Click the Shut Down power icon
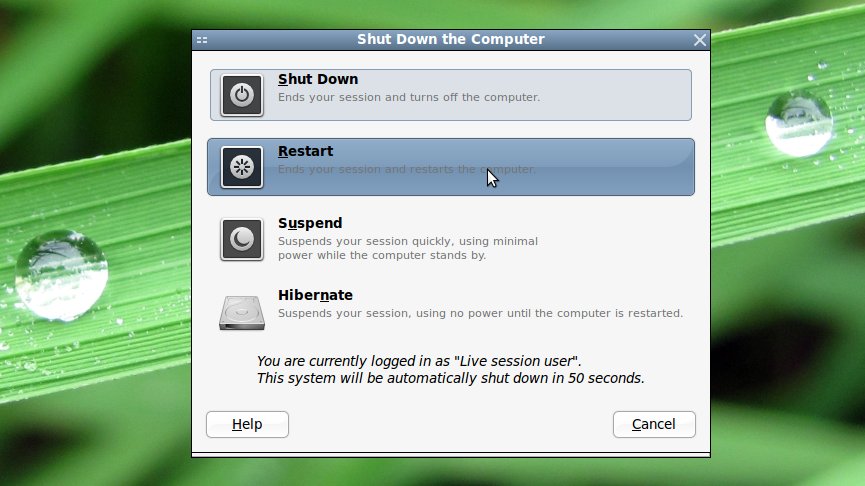Screen dimensions: 865x486 [242, 95]
